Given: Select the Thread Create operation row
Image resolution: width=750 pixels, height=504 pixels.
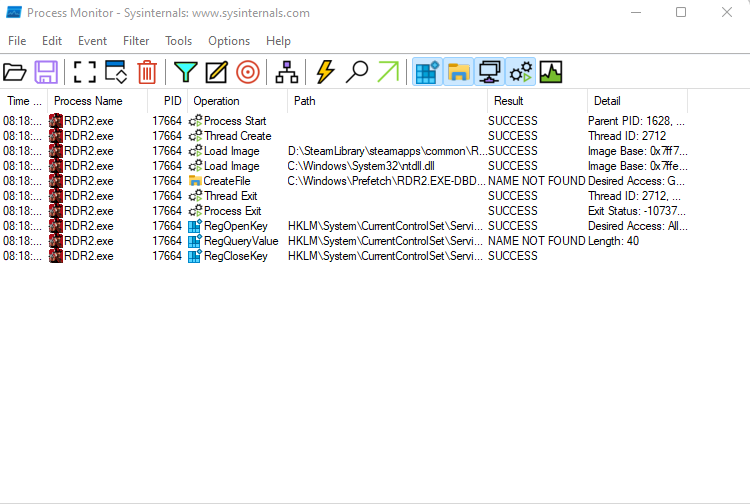Looking at the screenshot, I should pyautogui.click(x=344, y=136).
